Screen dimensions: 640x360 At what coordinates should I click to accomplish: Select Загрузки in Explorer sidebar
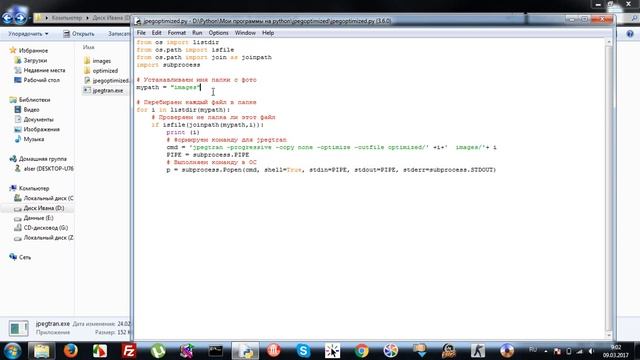[x=31, y=60]
